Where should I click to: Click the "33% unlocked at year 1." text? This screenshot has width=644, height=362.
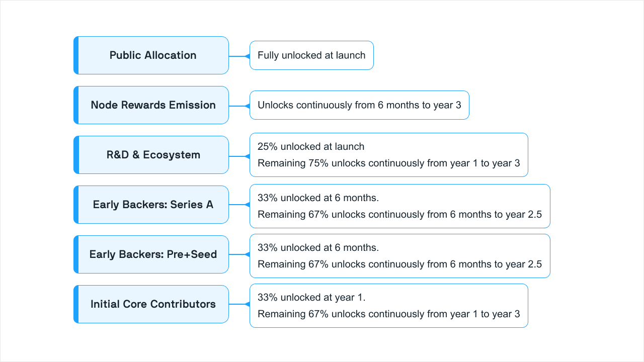[311, 298]
